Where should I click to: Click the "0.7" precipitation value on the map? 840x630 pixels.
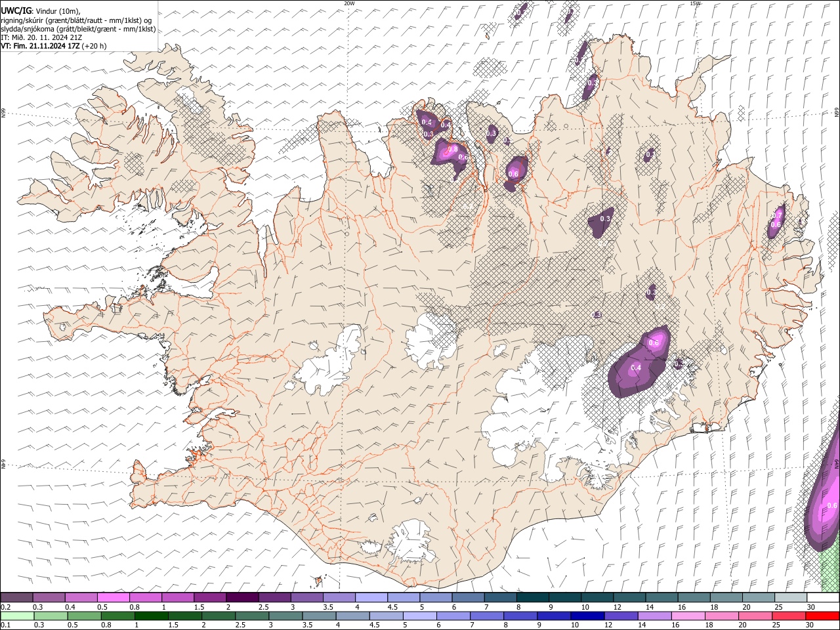777,215
